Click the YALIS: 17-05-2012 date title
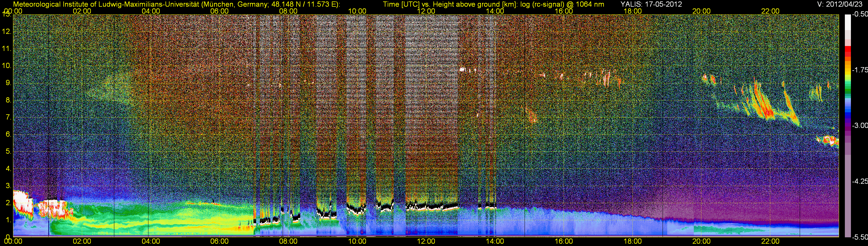The width and height of the screenshot is (868, 246). click(651, 4)
